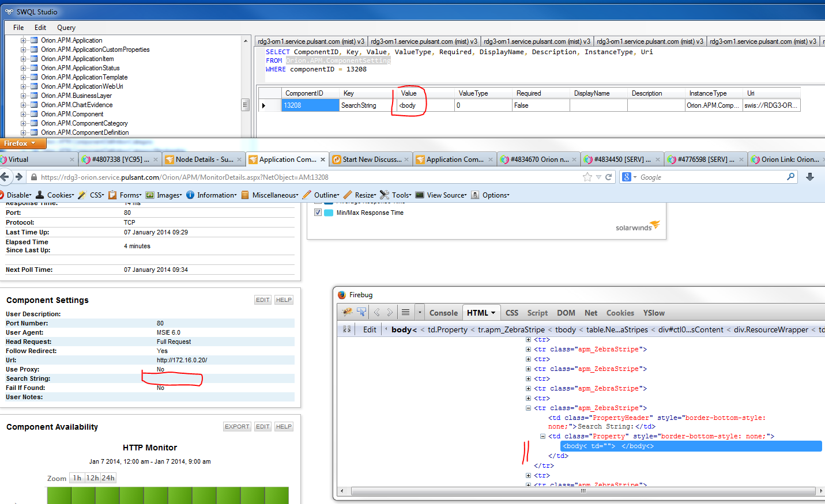This screenshot has height=504, width=825.
Task: Click HELP in Component Settings
Action: (x=284, y=300)
